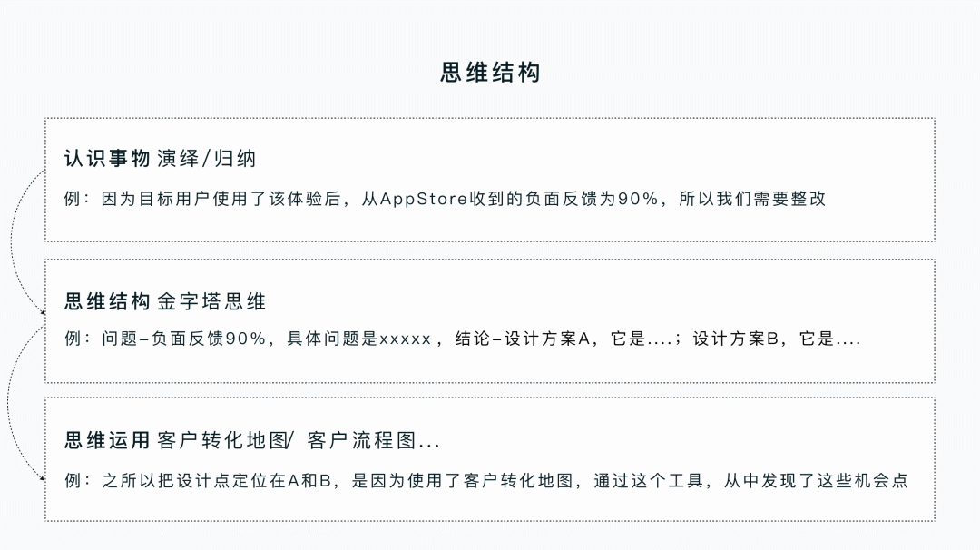Click the example sentence about 客户转化地图 tool
The width and height of the screenshot is (980, 550).
click(486, 481)
